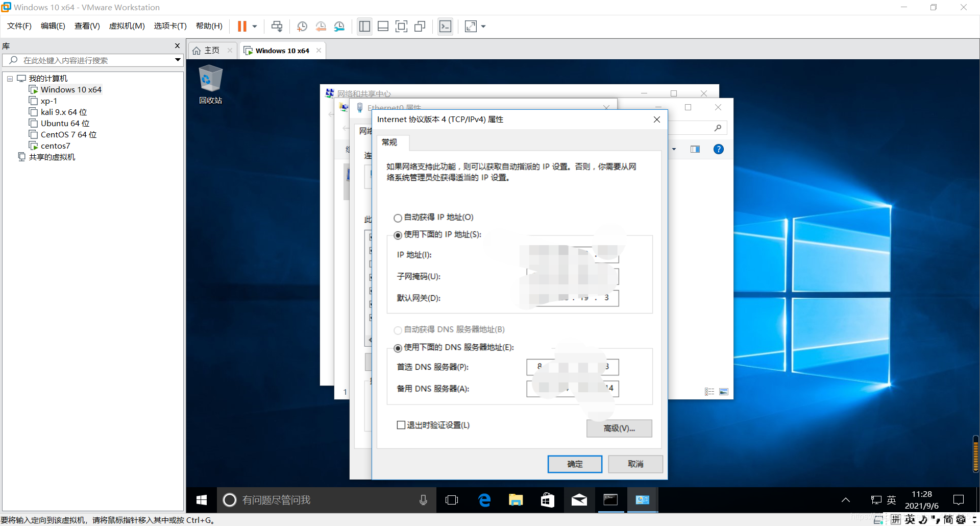Open the stretch display dropdown arrow

coord(483,26)
